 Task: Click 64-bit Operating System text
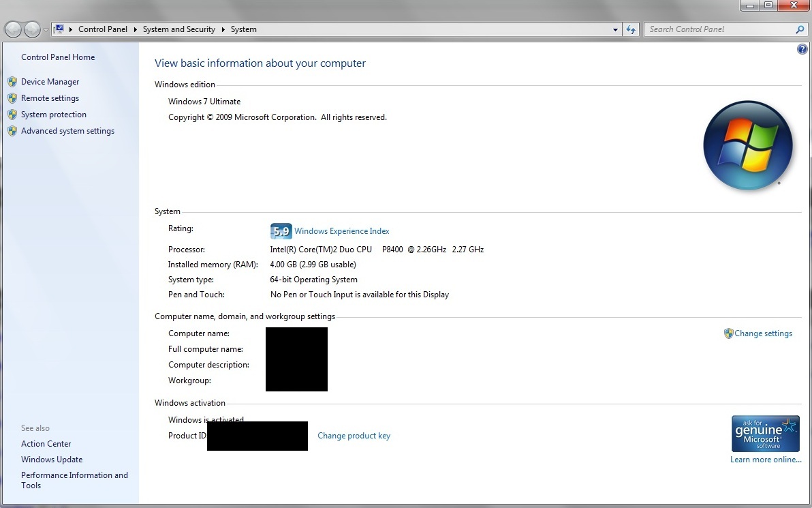tap(314, 280)
